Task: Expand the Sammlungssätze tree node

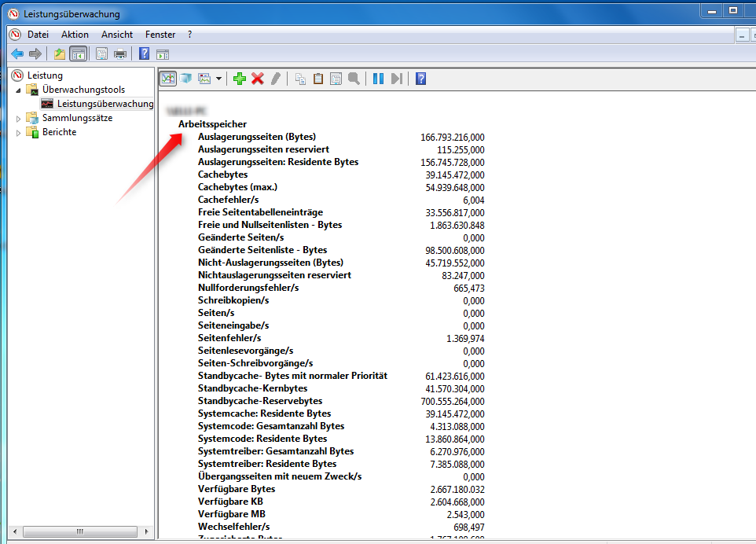Action: [18, 118]
